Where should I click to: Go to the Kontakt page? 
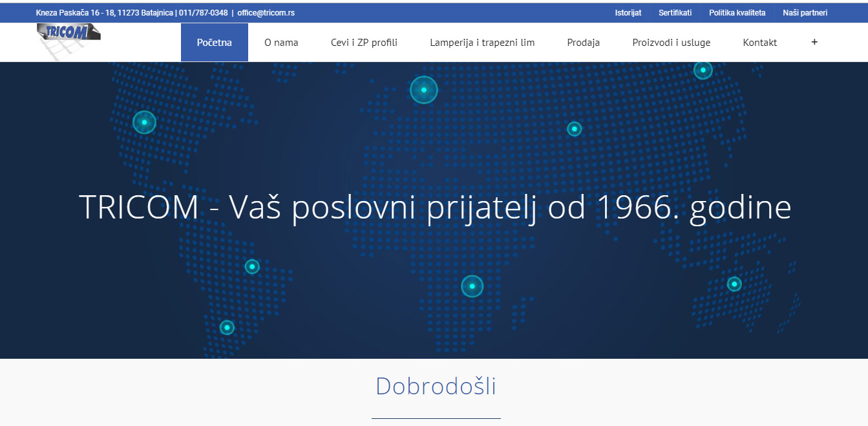coord(760,43)
